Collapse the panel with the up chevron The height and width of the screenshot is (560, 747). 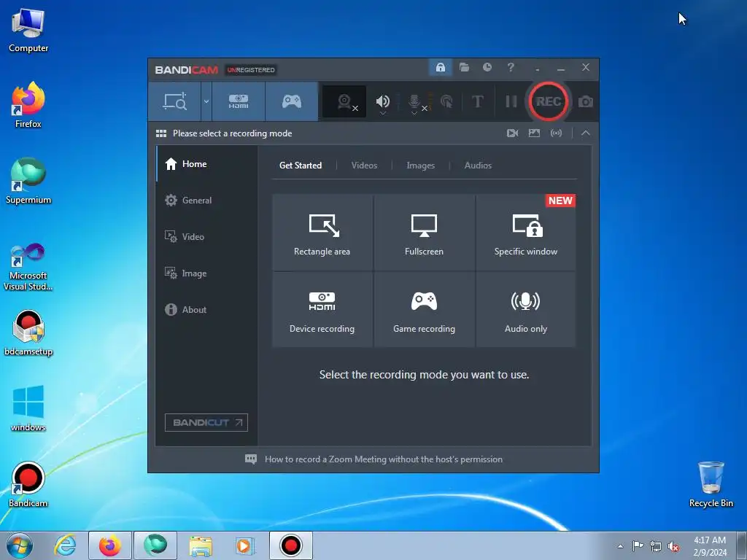pos(586,133)
